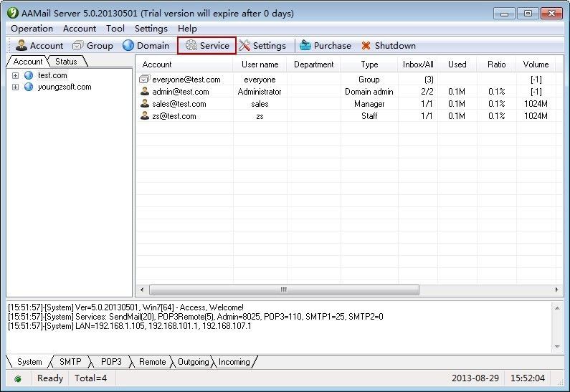Sort by the User name column header

(x=260, y=64)
